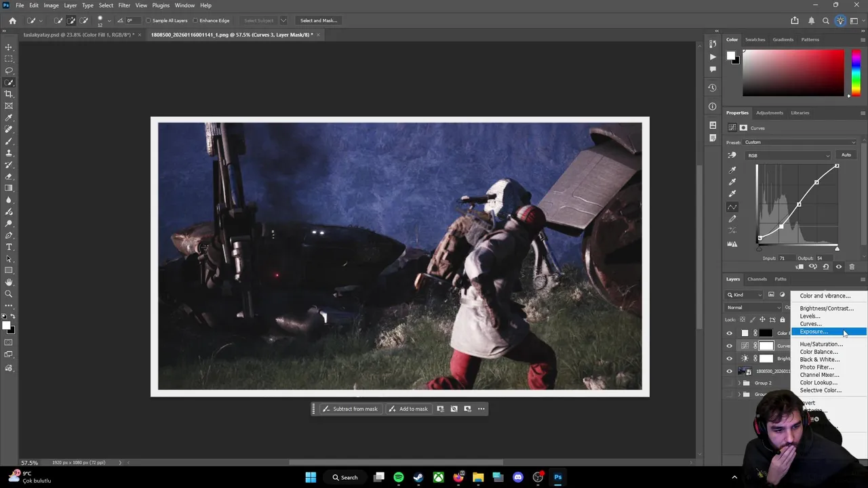Click the hue slider strip in Color panel

pos(856,73)
